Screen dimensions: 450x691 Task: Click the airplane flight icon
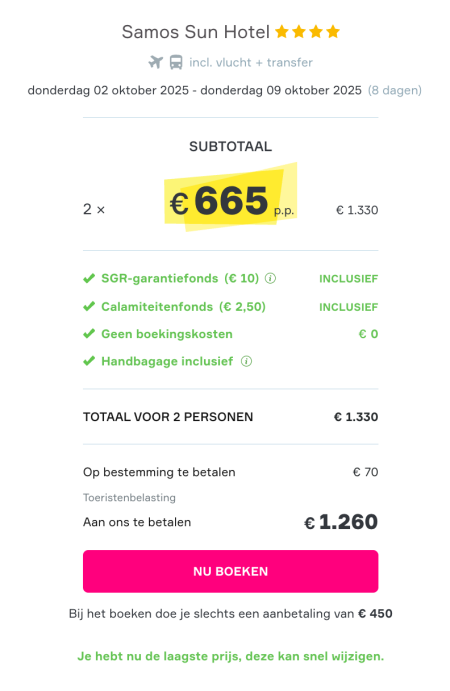coord(156,62)
